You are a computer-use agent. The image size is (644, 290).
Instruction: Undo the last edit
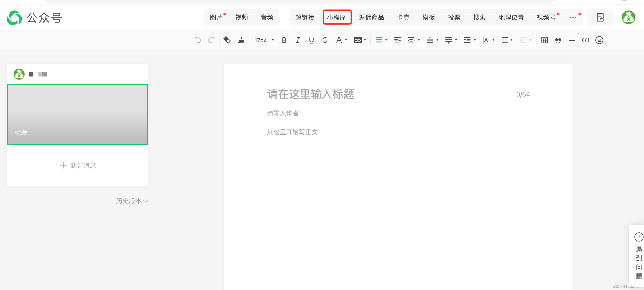(197, 40)
